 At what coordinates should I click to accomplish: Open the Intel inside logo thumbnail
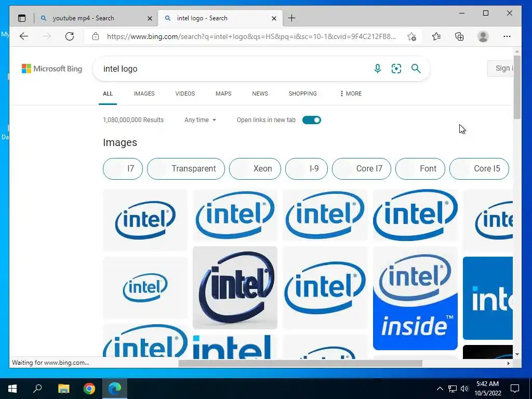(x=415, y=298)
